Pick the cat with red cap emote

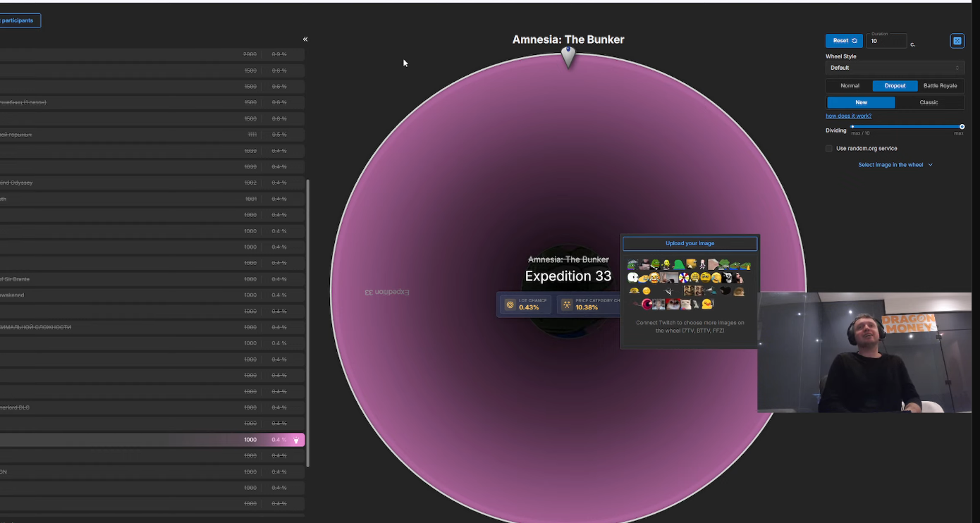tap(673, 304)
